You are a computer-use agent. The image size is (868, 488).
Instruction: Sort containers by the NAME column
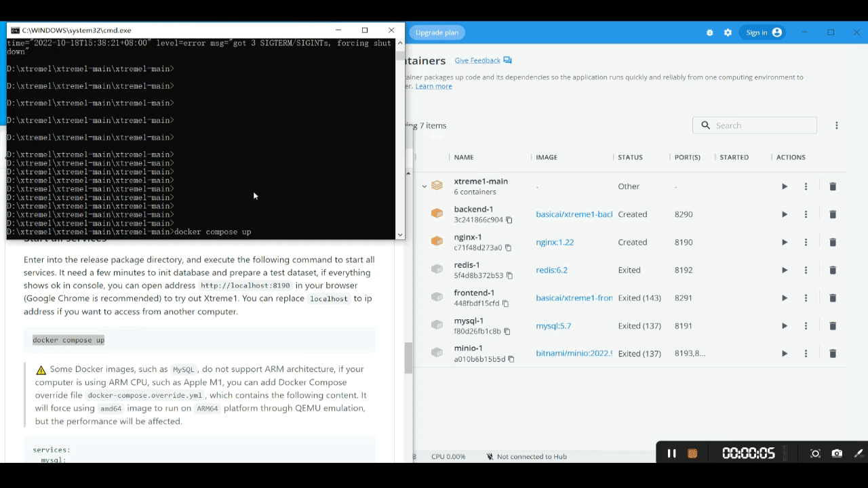(x=464, y=157)
